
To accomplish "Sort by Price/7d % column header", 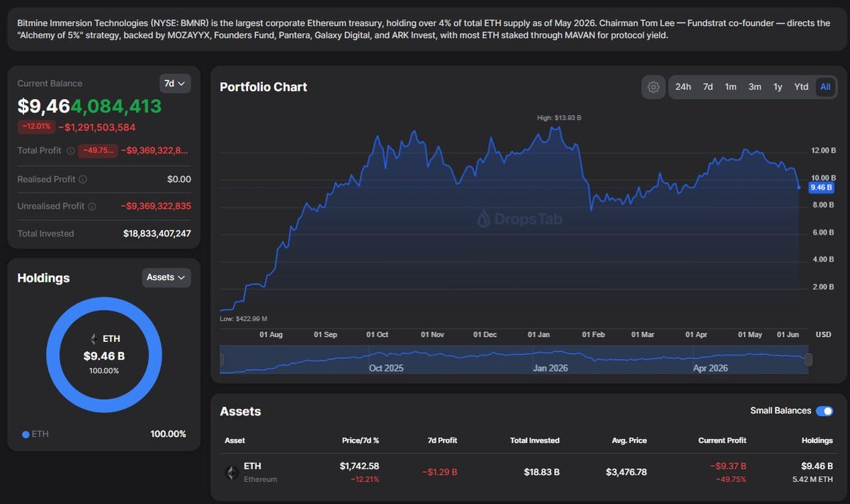I will tap(361, 440).
